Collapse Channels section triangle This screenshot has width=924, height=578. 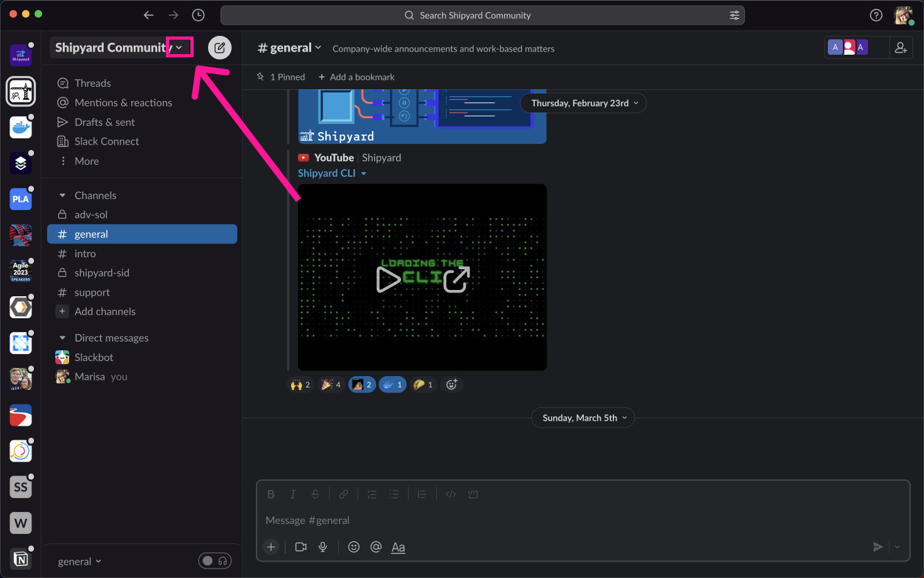(62, 196)
